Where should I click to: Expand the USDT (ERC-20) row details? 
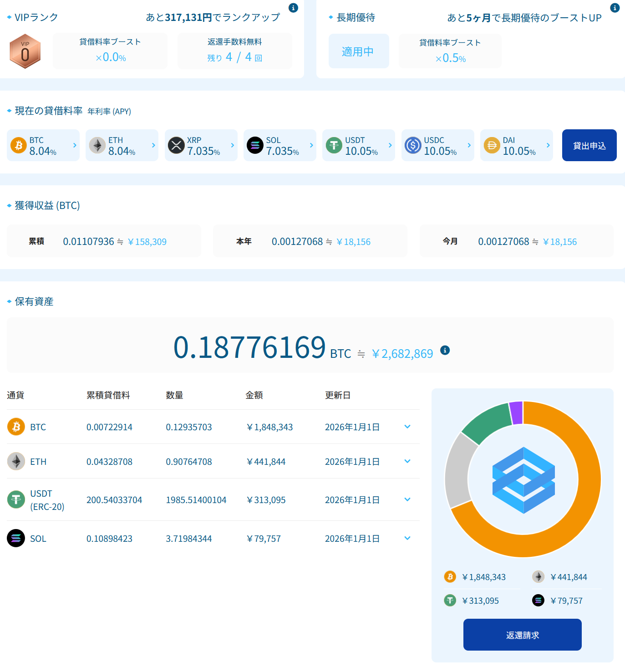[x=407, y=499]
